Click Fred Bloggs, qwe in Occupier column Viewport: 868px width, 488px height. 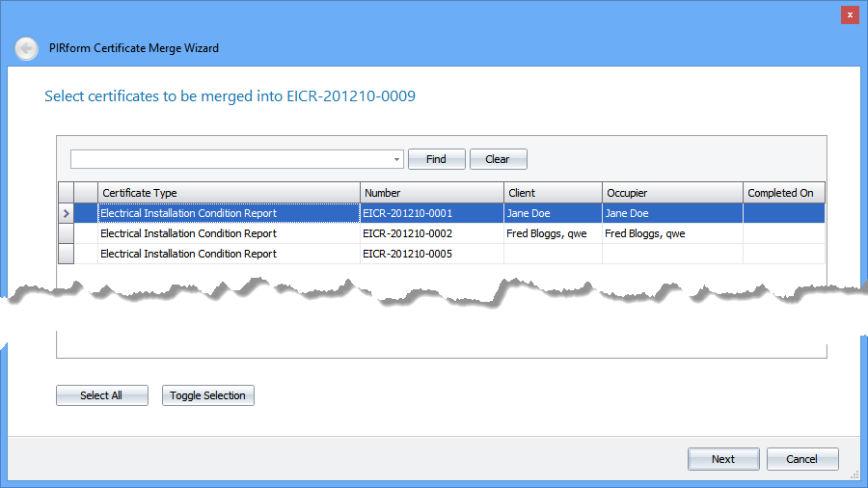pyautogui.click(x=644, y=233)
